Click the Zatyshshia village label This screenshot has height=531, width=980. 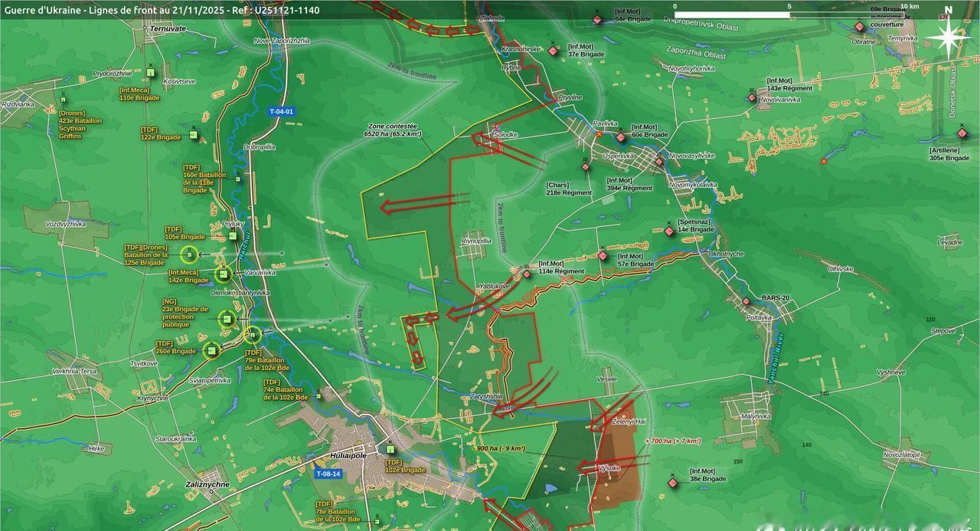click(487, 396)
